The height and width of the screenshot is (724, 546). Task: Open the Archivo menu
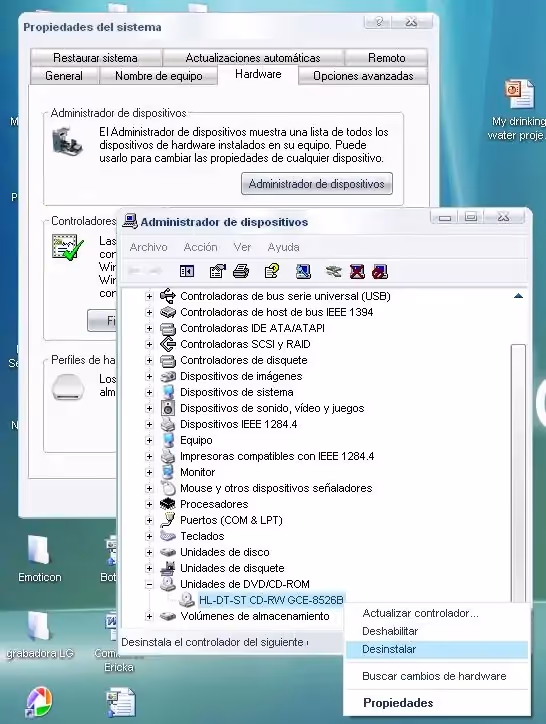click(148, 247)
